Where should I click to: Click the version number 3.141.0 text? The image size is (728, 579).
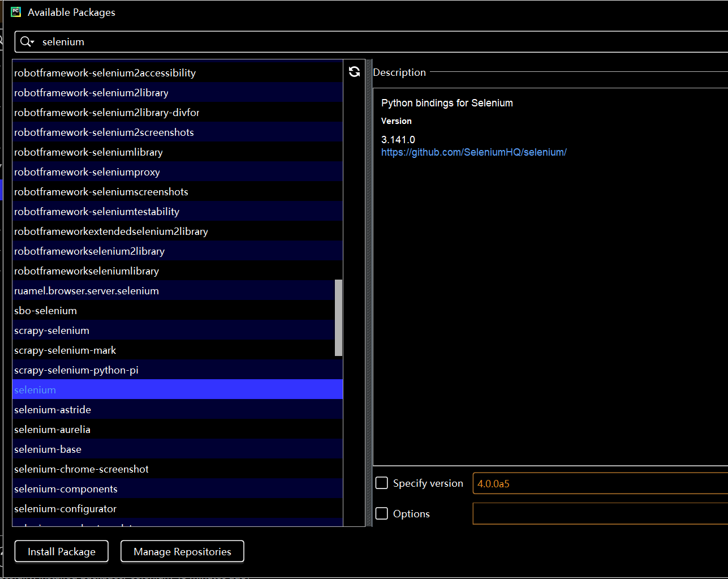(398, 140)
